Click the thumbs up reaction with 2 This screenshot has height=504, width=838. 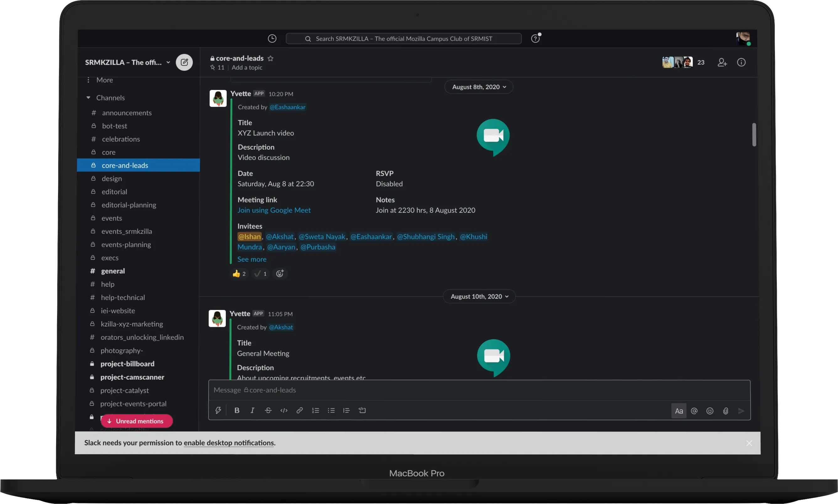click(x=239, y=274)
